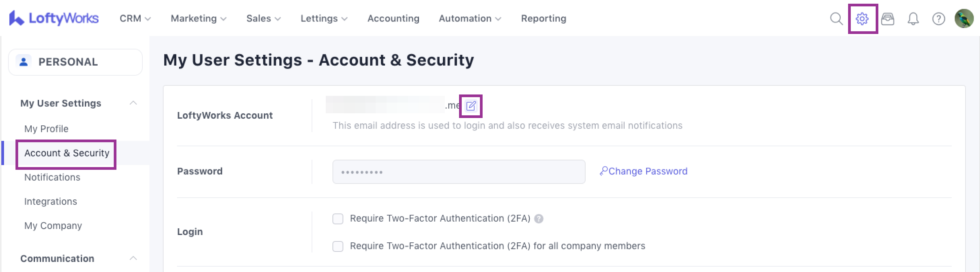Open the user avatar menu

click(964, 18)
